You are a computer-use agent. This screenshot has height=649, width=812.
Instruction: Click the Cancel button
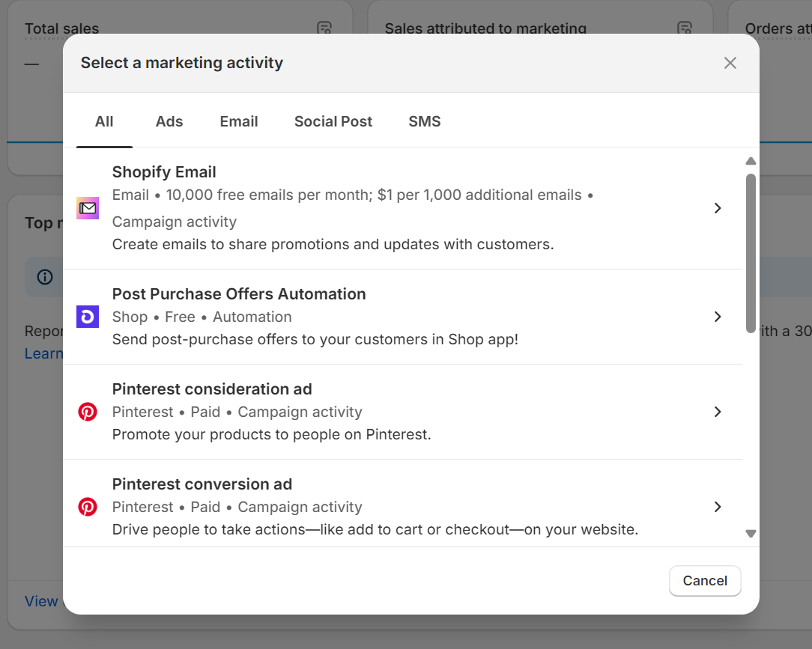click(705, 581)
